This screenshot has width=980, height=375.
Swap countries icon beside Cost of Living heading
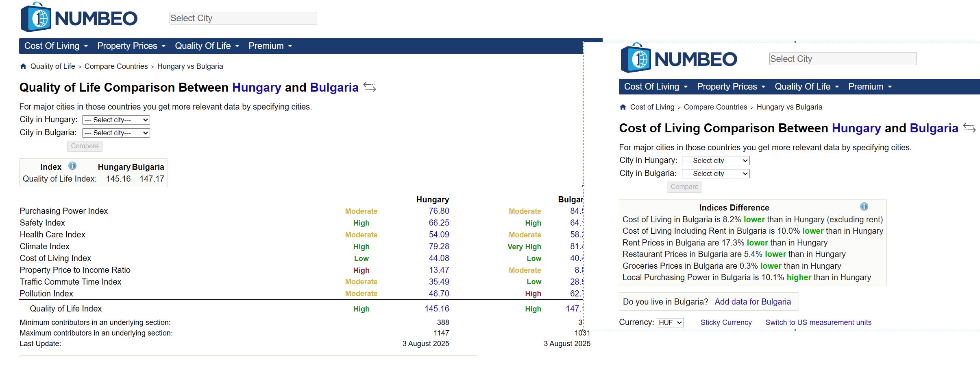969,128
